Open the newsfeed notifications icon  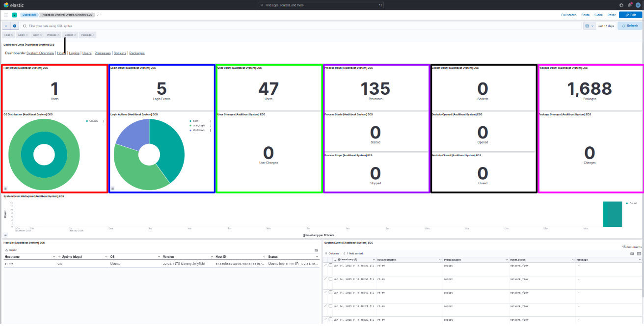629,5
